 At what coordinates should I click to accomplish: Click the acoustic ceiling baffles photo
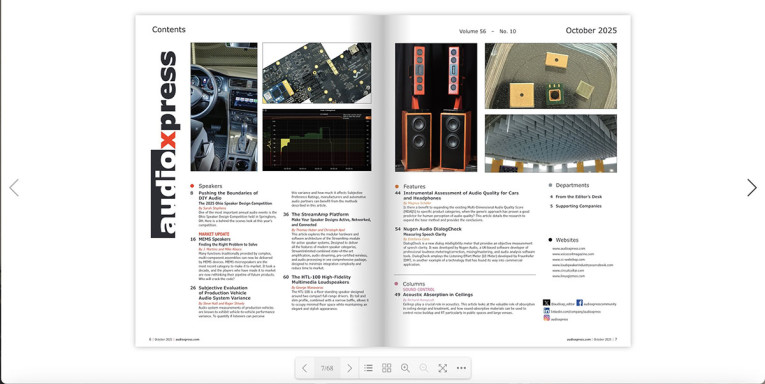point(550,143)
